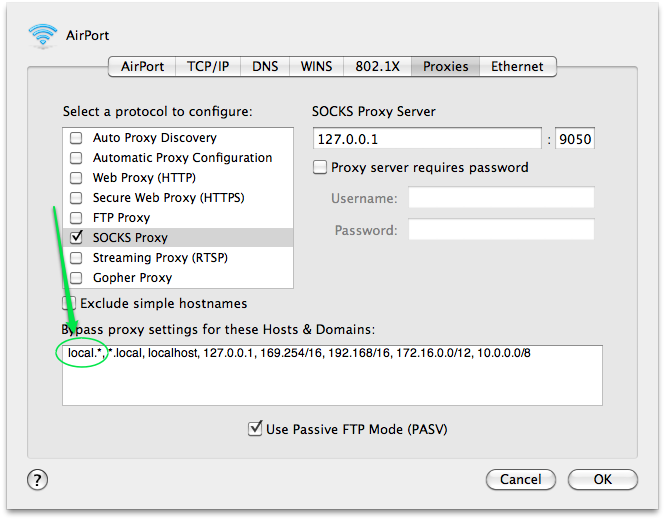Select the FTP Proxy row label
The height and width of the screenshot is (520, 665).
(x=121, y=218)
